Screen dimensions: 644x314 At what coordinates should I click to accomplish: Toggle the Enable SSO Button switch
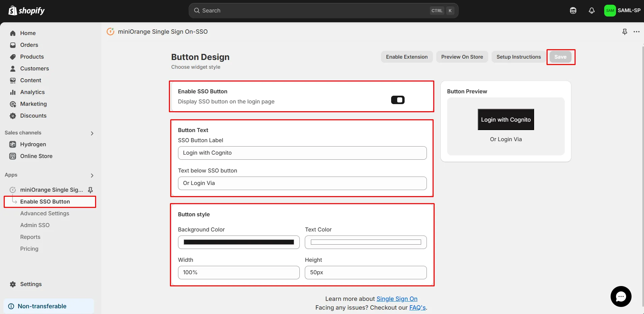(398, 100)
